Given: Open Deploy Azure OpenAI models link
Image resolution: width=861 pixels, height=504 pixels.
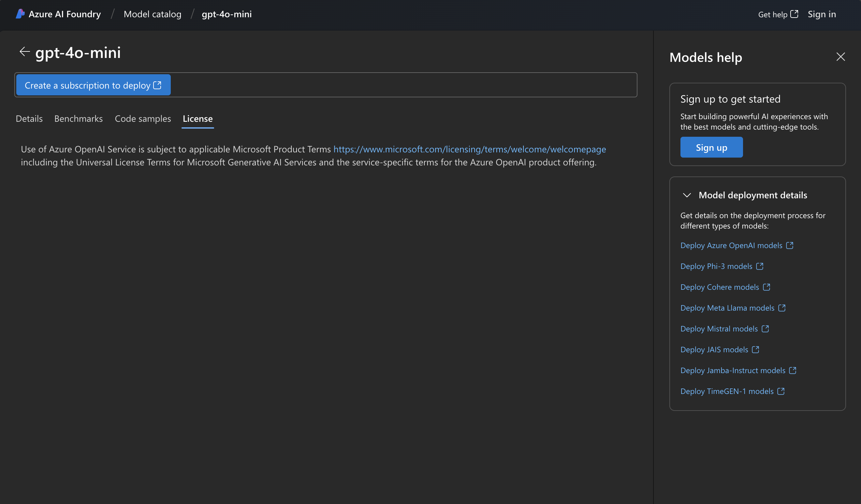Looking at the screenshot, I should [731, 245].
